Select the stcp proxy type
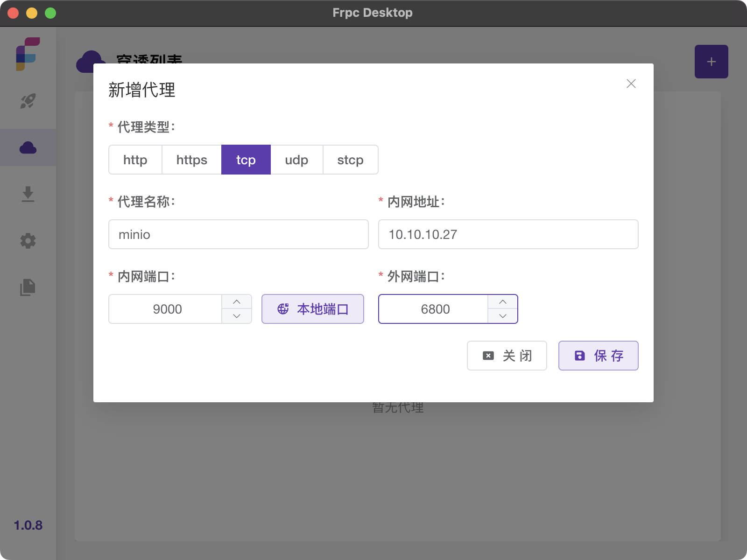 pos(351,160)
